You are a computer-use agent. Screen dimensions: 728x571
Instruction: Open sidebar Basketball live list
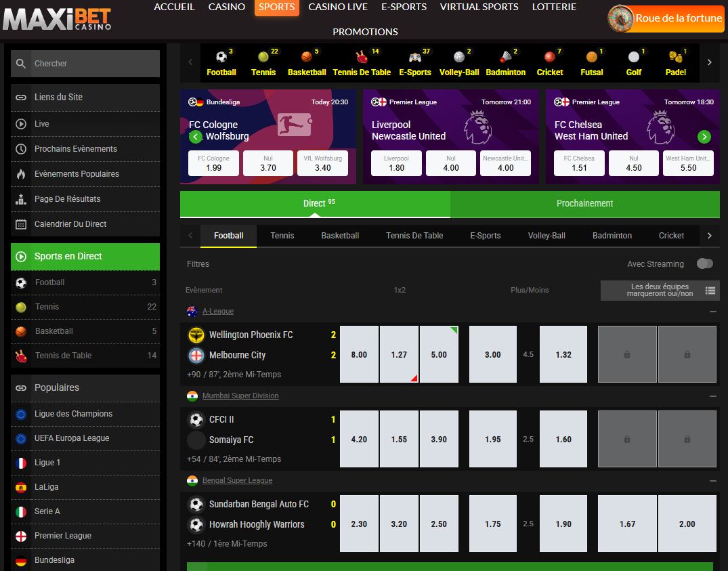pos(85,331)
